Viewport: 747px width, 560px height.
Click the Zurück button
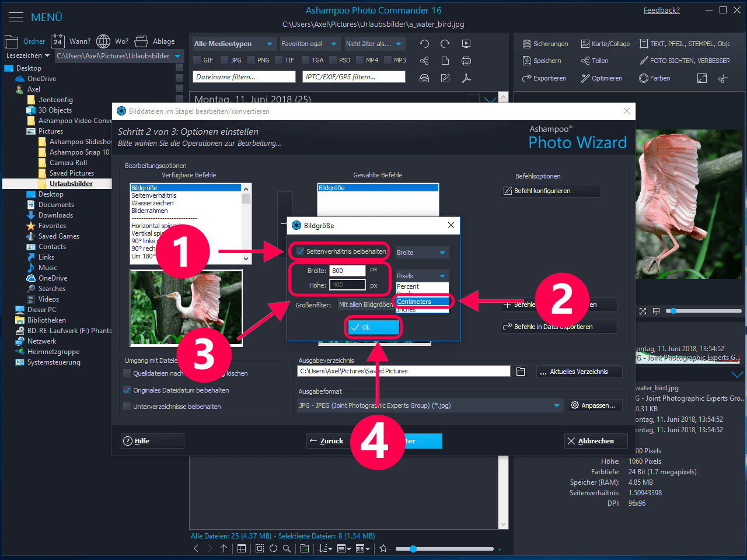(328, 441)
